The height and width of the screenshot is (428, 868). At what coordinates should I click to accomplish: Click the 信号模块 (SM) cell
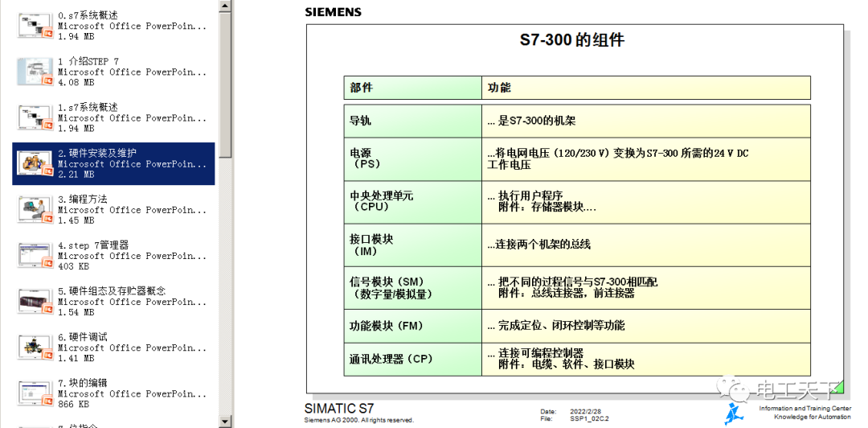point(412,288)
